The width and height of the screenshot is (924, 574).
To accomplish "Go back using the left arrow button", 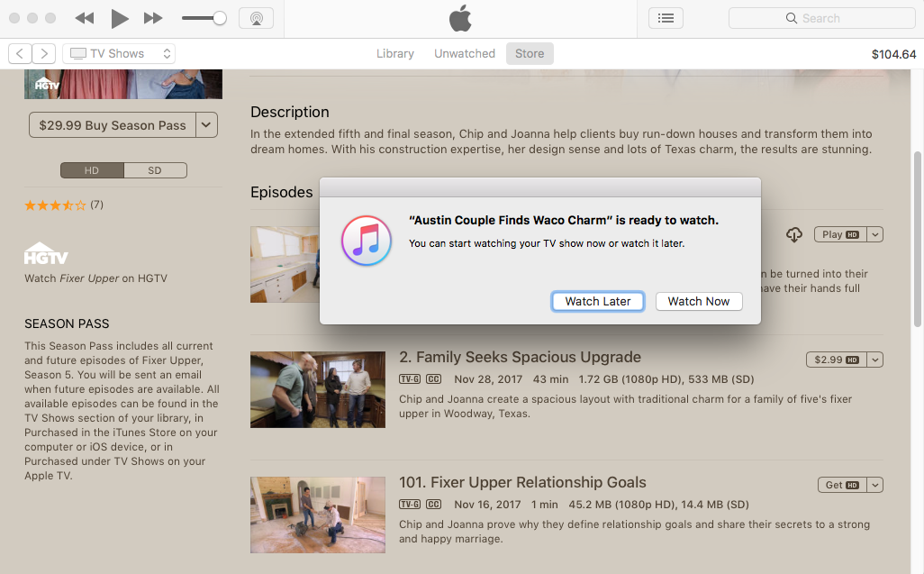I will [20, 54].
